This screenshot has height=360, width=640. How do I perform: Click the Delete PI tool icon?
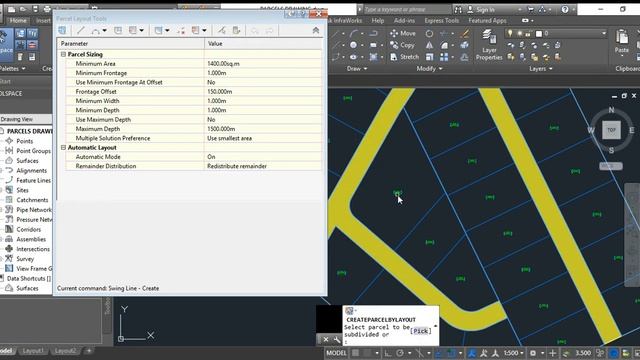click(x=181, y=31)
